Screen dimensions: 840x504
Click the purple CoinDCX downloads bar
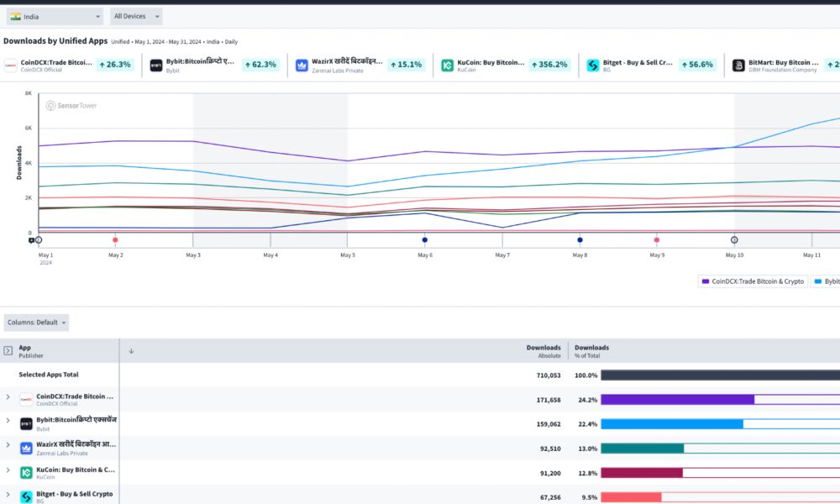click(677, 400)
